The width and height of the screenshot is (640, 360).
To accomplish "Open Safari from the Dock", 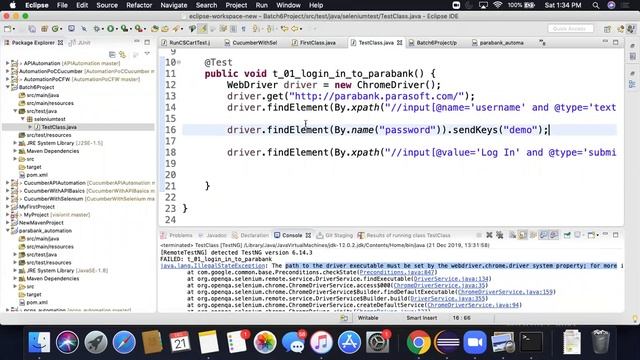I will 124,342.
